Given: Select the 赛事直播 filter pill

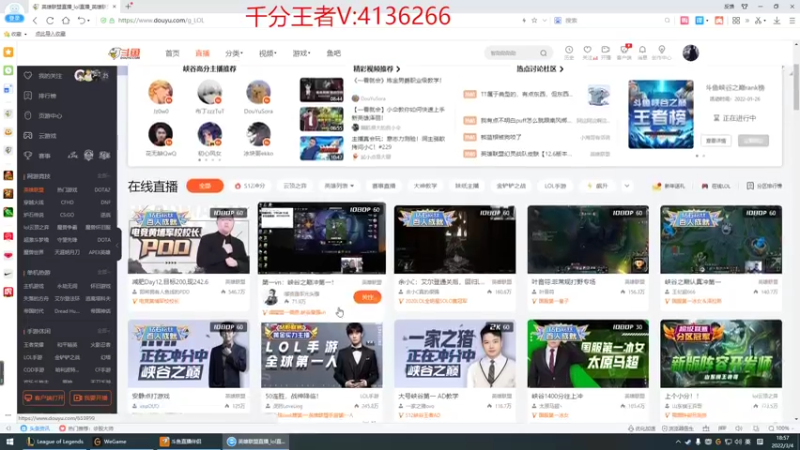Looking at the screenshot, I should click(384, 186).
